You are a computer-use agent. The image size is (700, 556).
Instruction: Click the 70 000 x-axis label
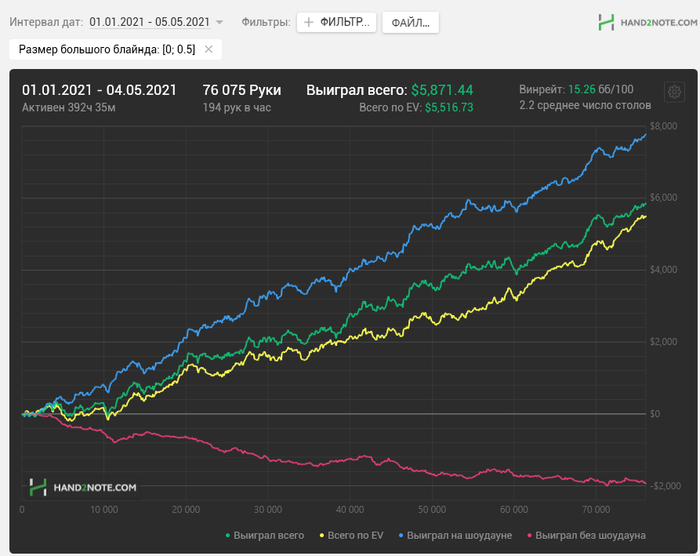(x=596, y=510)
